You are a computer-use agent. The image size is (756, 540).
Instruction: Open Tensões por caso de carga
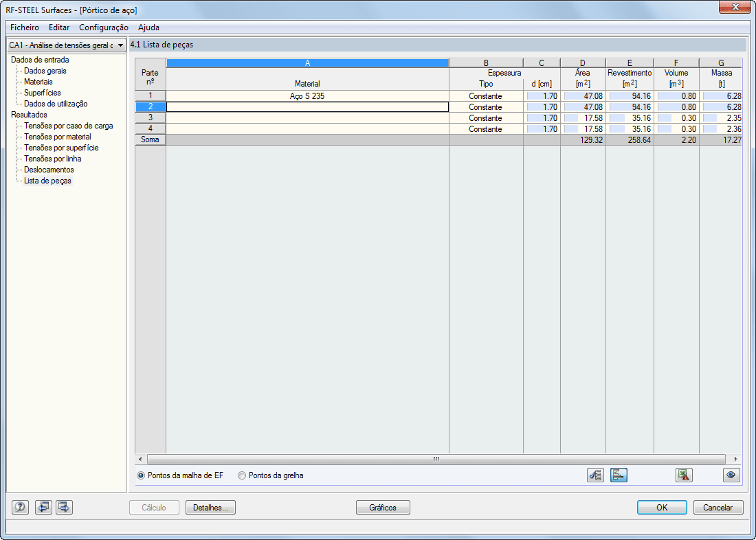click(x=69, y=126)
